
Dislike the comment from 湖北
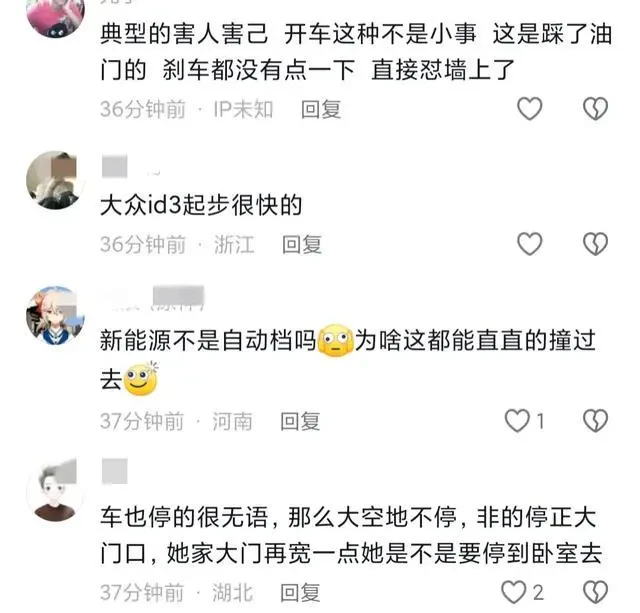(x=596, y=592)
